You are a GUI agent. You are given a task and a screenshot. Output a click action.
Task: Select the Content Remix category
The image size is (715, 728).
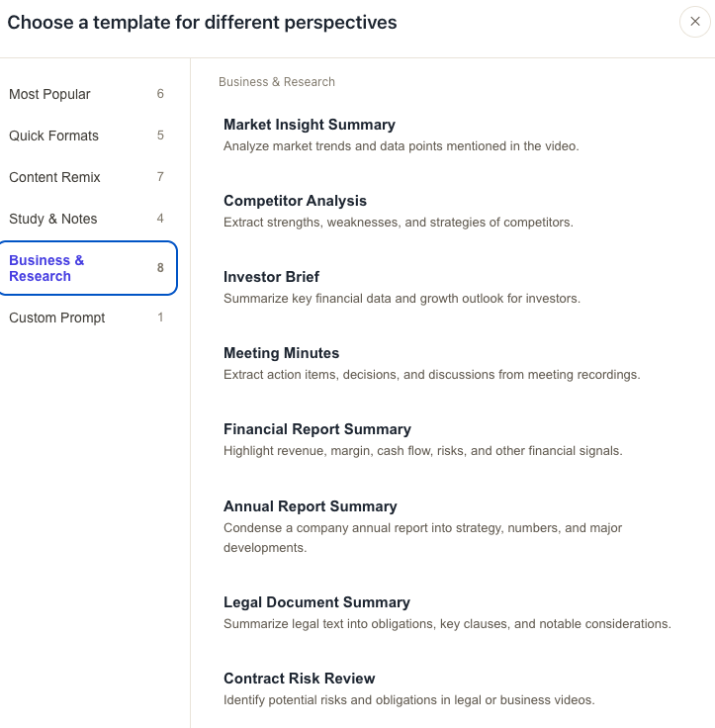pyautogui.click(x=87, y=177)
